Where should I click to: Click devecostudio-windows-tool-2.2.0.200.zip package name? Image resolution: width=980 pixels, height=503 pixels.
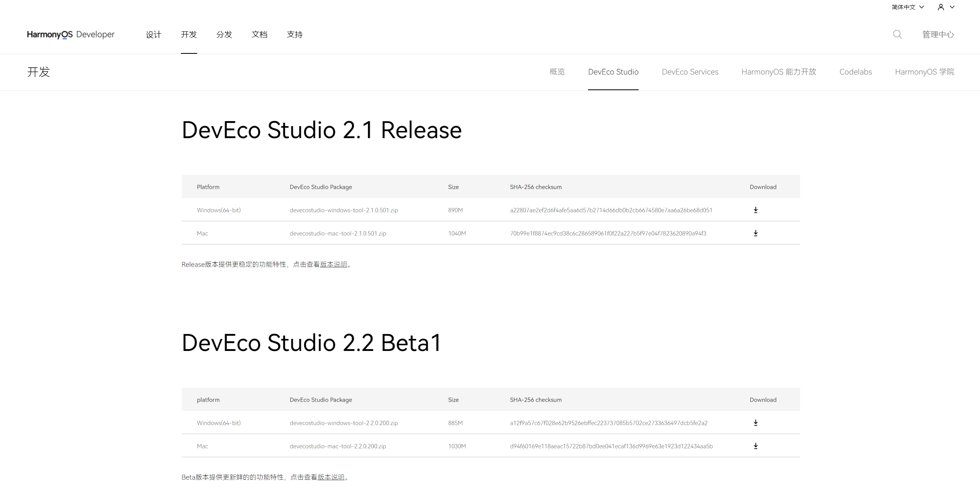coord(344,423)
